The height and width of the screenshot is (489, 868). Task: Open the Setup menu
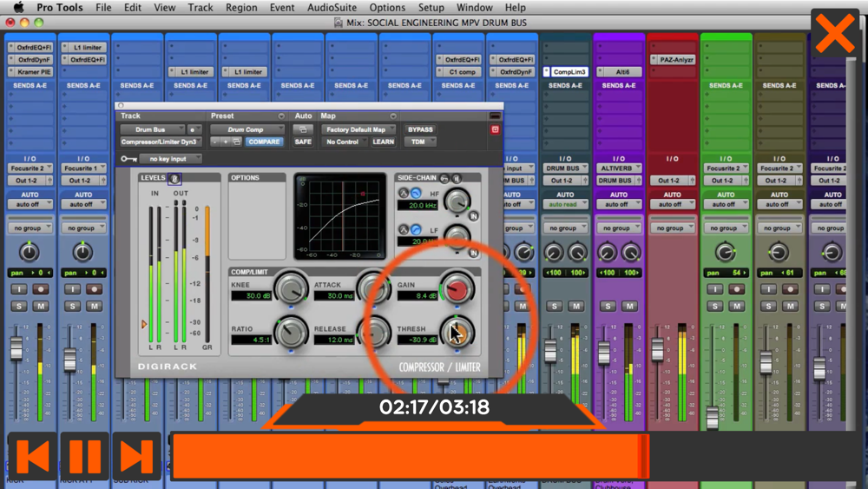(x=431, y=7)
